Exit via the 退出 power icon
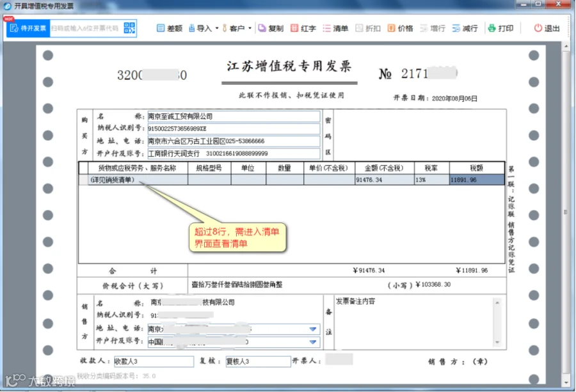 click(538, 28)
